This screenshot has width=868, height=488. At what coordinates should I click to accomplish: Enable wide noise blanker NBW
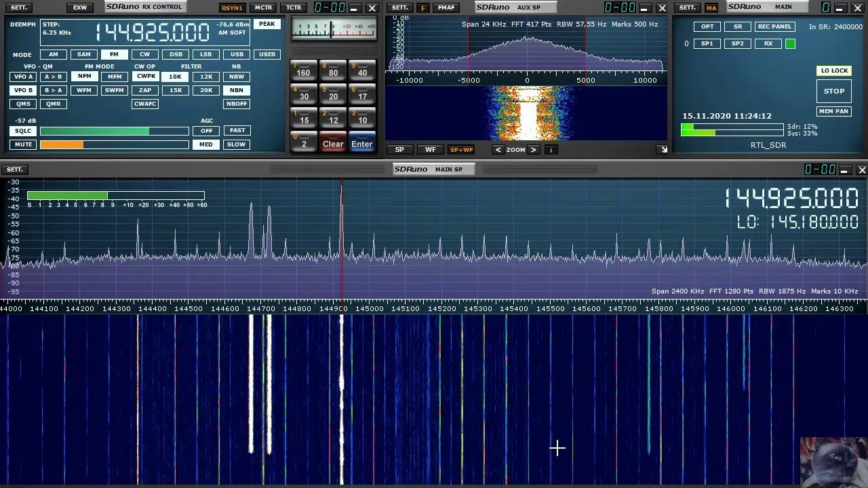coord(237,77)
